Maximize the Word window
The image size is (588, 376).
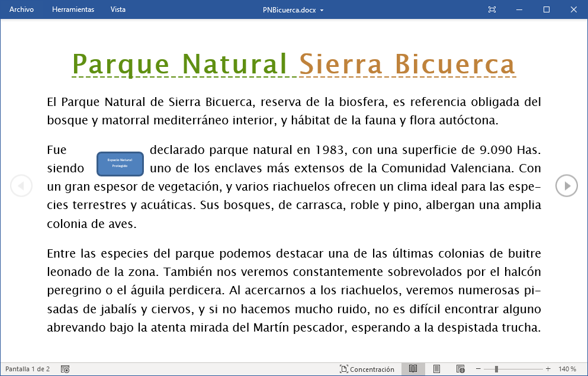[547, 9]
